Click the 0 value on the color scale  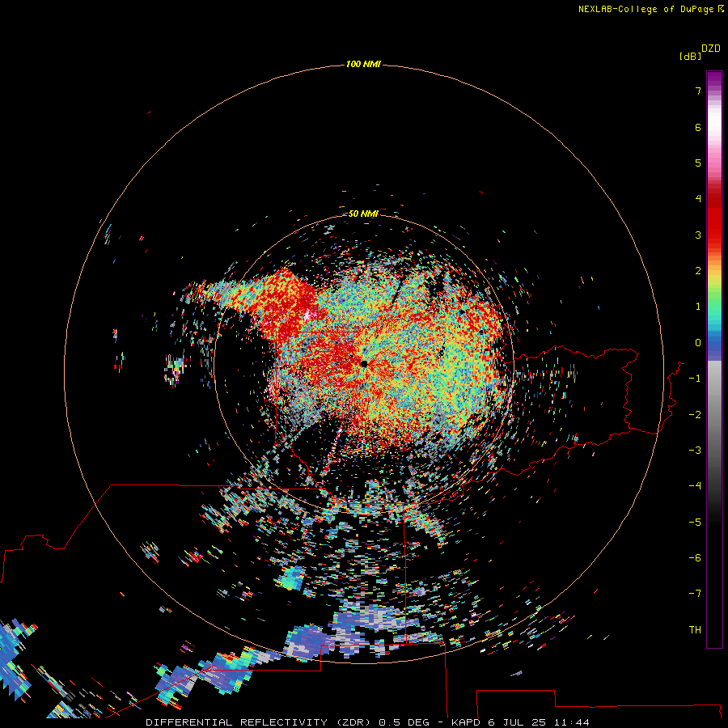(x=698, y=343)
